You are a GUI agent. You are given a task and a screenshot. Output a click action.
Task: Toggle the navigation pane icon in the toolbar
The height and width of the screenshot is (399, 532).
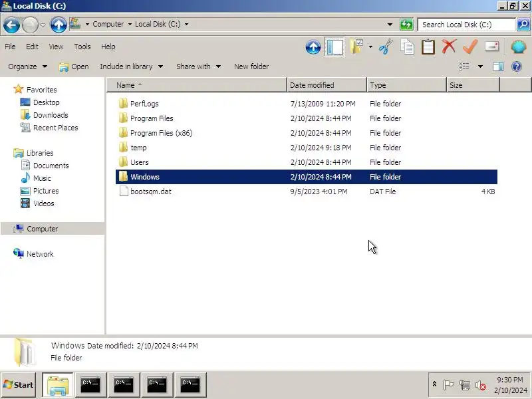tap(334, 47)
